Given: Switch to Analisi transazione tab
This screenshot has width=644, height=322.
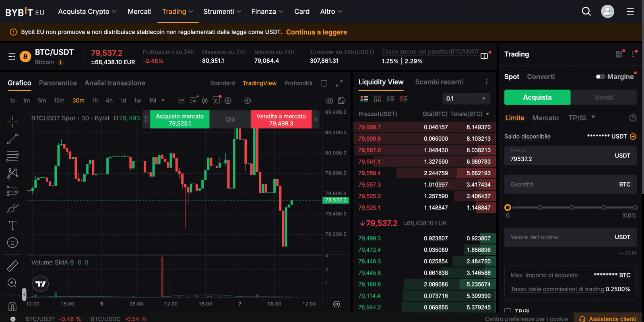Looking at the screenshot, I should click(115, 83).
